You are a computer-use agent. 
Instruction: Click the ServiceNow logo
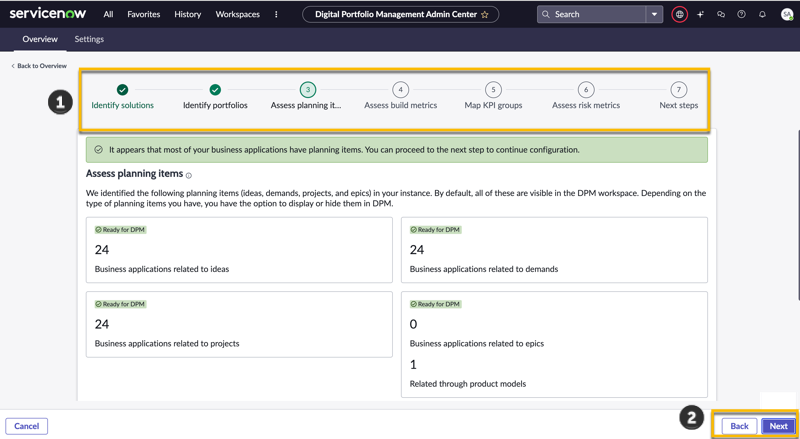point(48,13)
